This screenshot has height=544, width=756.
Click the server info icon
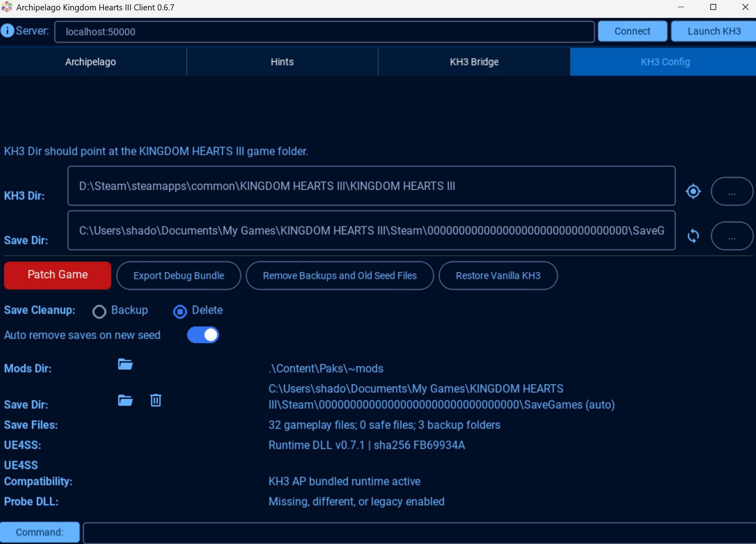tap(7, 31)
